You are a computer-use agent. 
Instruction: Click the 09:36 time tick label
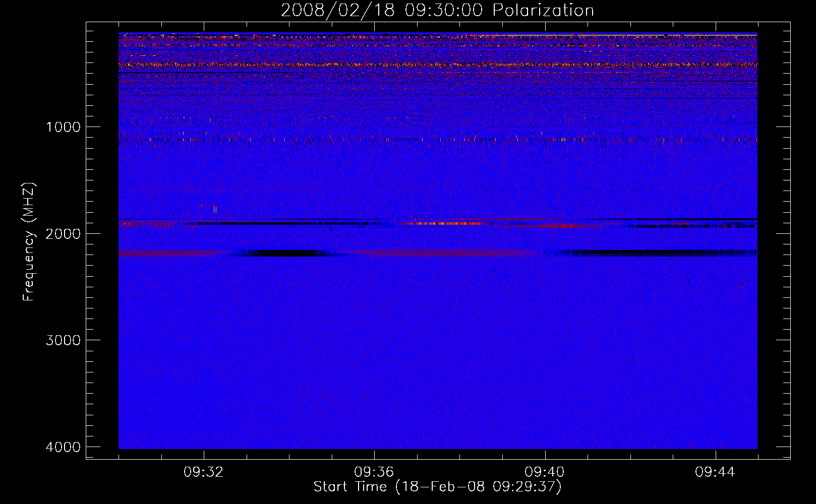click(x=374, y=472)
